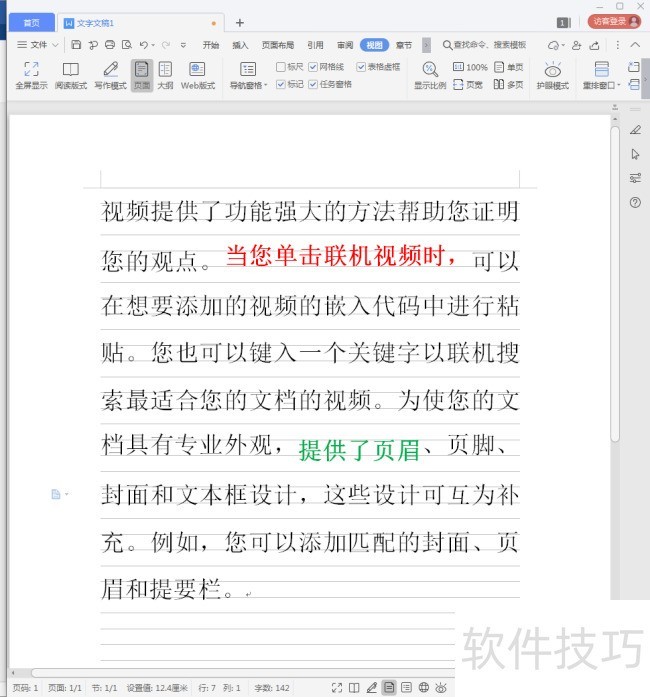650x697 pixels.
Task: Click the horizontal scrollbar at bottom
Action: [x=242, y=673]
